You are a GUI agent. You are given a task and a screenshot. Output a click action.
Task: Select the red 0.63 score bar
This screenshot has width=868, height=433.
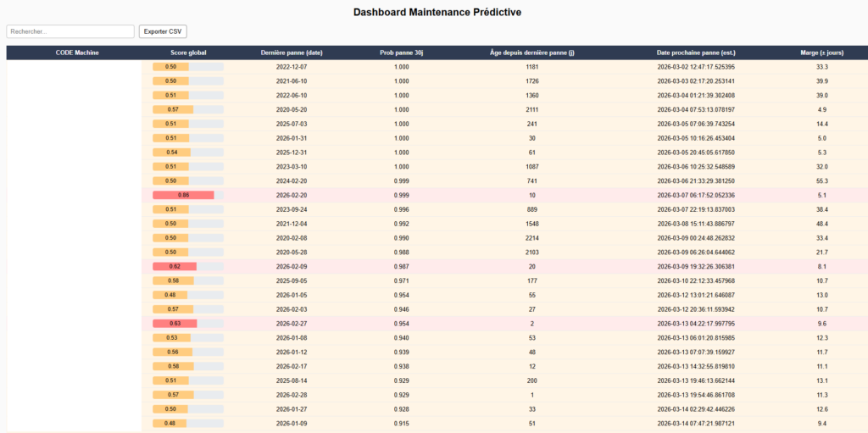(x=175, y=323)
